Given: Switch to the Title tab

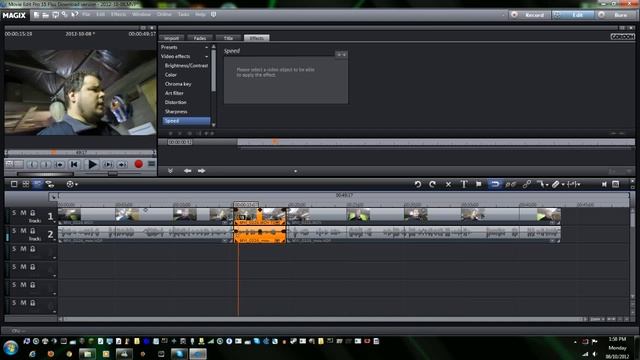Looking at the screenshot, I should tap(228, 38).
